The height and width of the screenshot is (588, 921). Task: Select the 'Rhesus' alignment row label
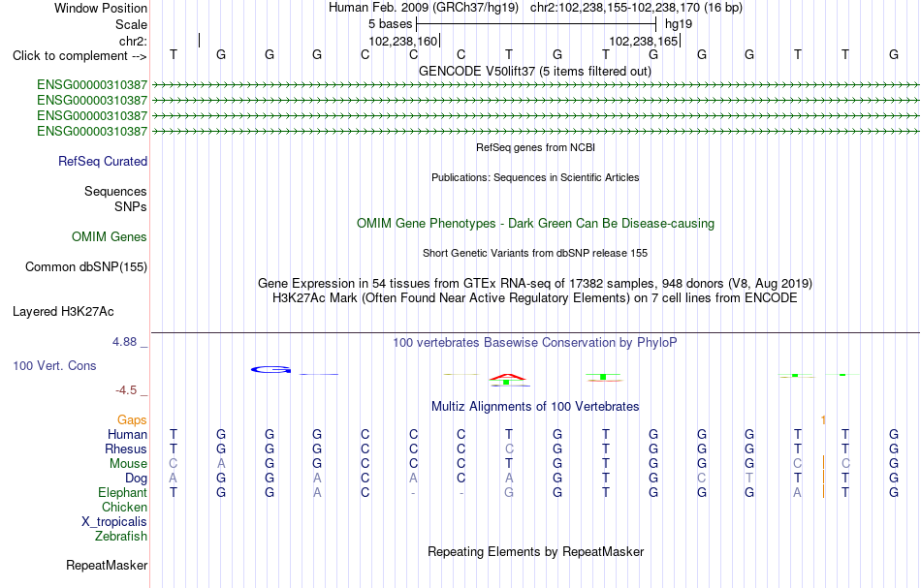(126, 449)
